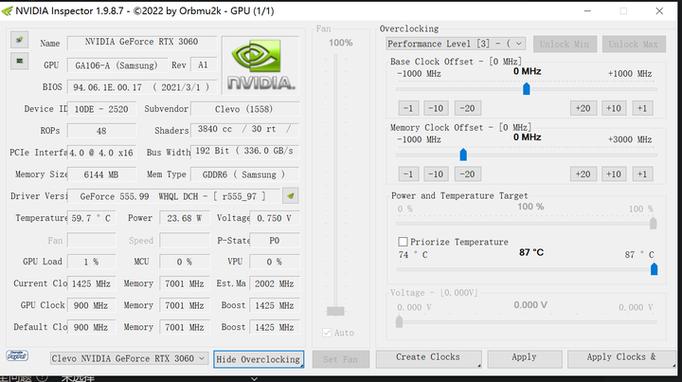682x382 pixels.
Task: Click the PayPal donate icon
Action: 17,355
